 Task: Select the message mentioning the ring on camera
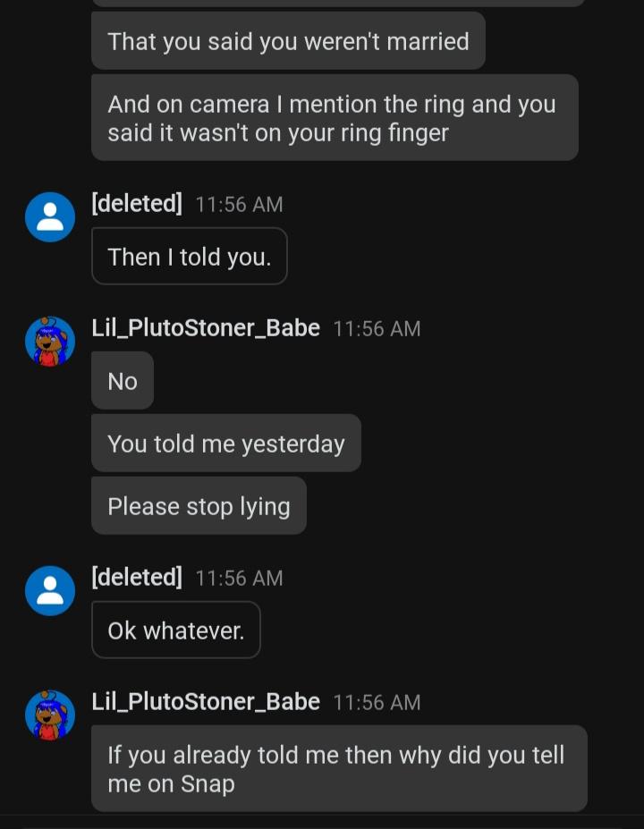[335, 118]
